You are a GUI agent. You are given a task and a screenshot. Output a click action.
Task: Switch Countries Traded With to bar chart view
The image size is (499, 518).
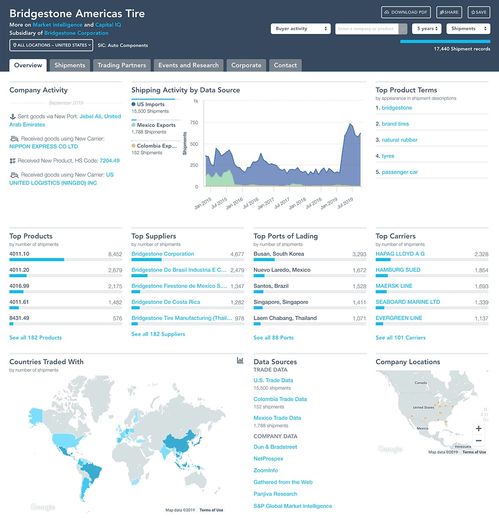(x=240, y=360)
